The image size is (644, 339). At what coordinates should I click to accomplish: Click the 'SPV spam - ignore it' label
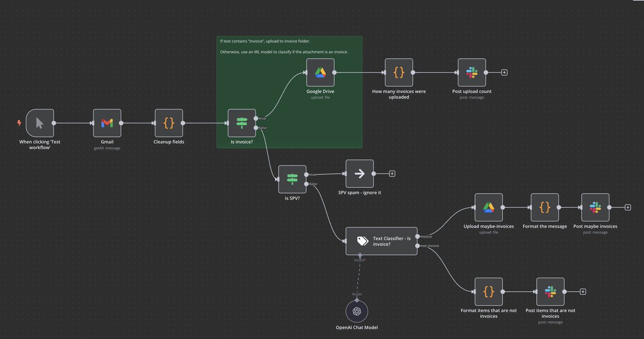click(x=360, y=192)
